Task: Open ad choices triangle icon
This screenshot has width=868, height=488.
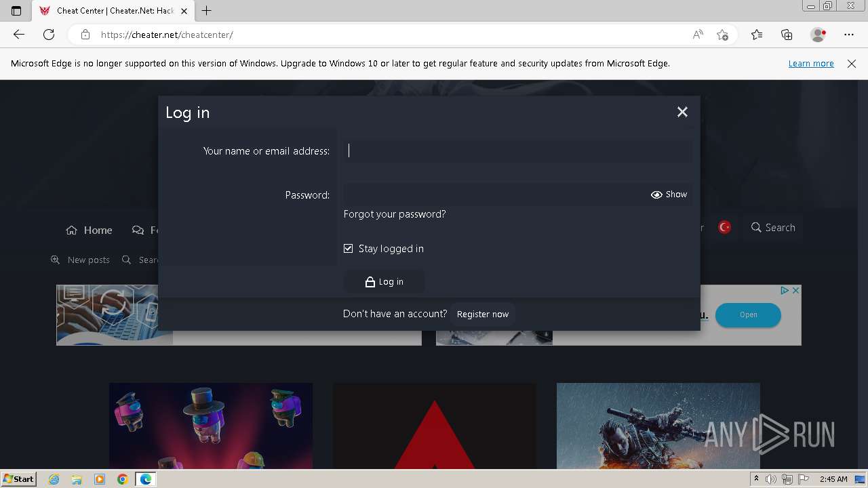Action: [785, 290]
